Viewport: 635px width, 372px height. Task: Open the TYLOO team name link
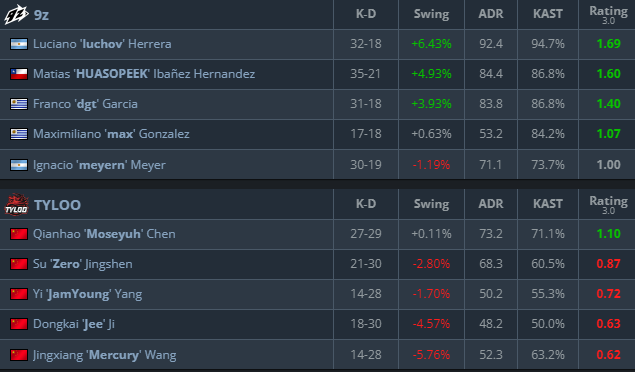click(58, 205)
